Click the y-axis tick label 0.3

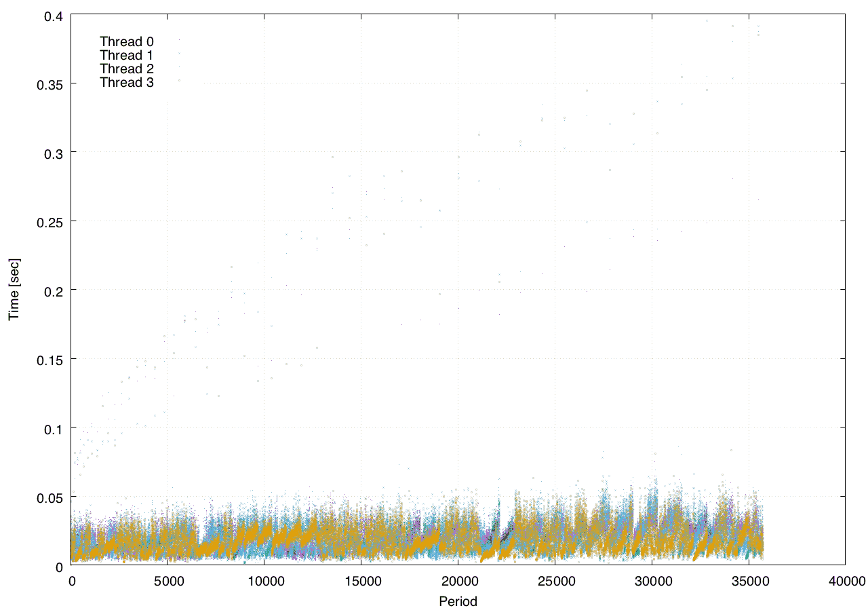[55, 153]
